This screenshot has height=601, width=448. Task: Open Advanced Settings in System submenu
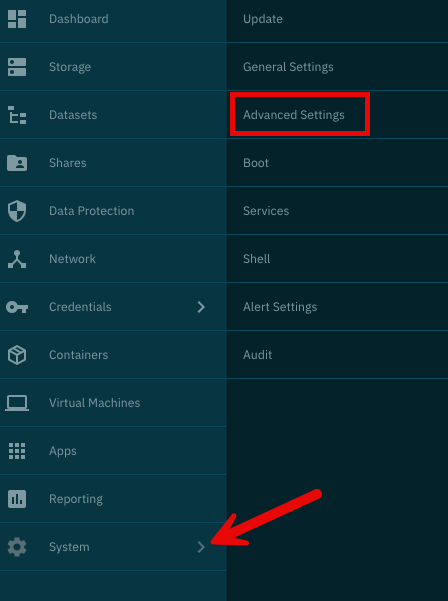tap(294, 115)
